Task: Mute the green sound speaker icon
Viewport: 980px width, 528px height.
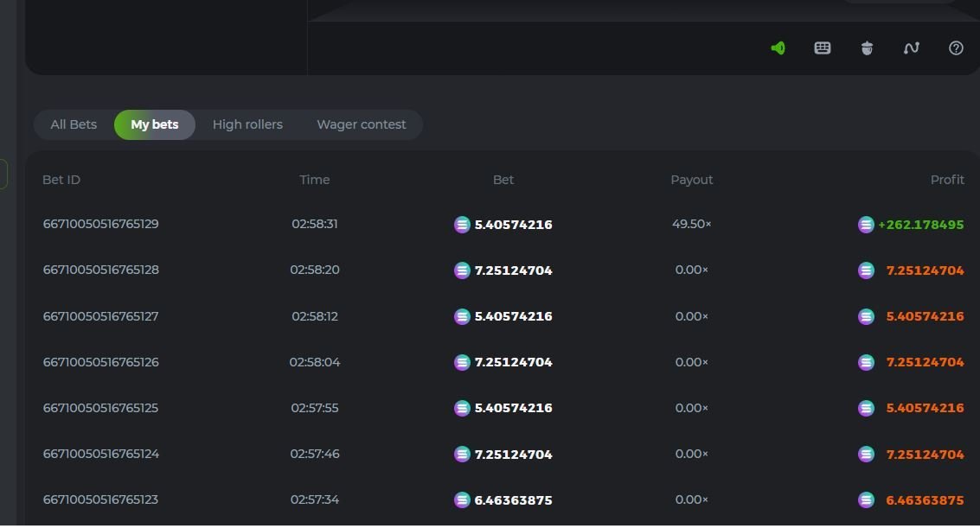Action: coord(778,48)
